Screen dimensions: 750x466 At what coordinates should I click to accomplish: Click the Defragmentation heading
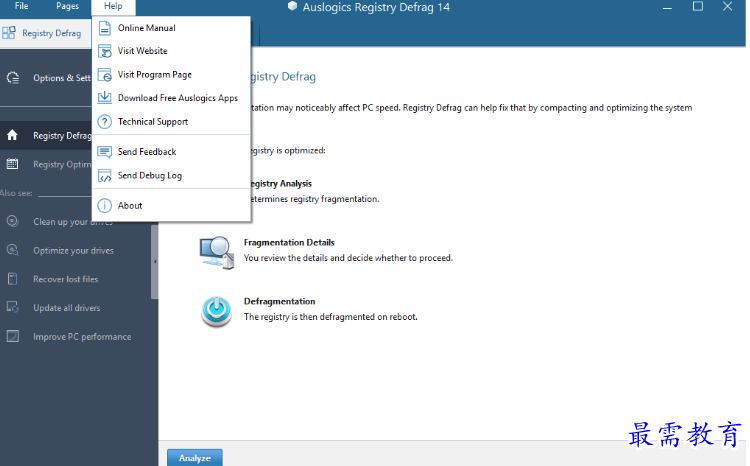pyautogui.click(x=279, y=301)
